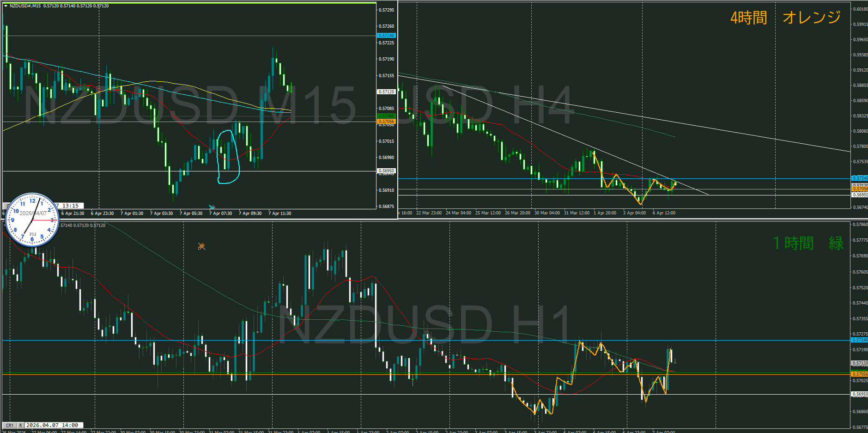Click the 0.57120 current price label on M15
Screen dimensions: 868x433
[386, 92]
